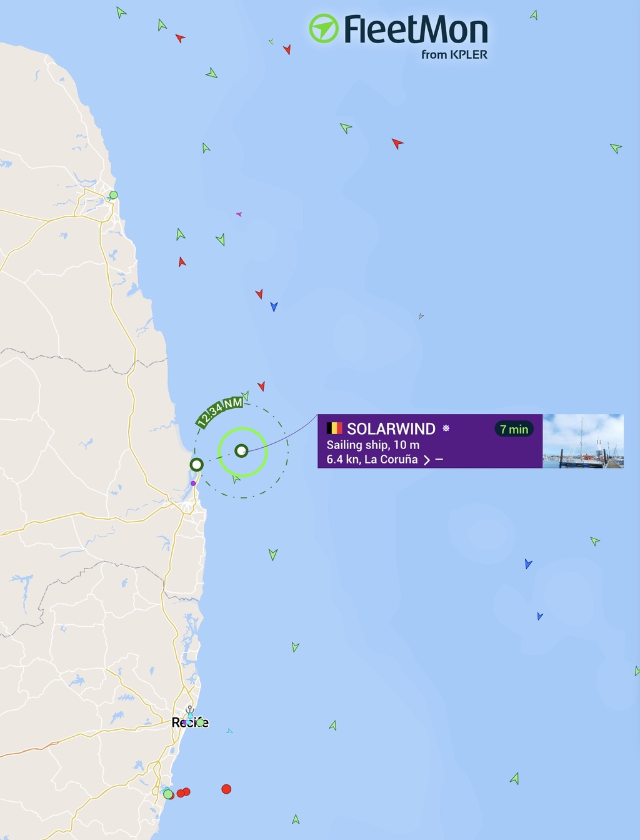
Task: Click the helm wheel icon beside SOLARWIND
Action: point(446,428)
